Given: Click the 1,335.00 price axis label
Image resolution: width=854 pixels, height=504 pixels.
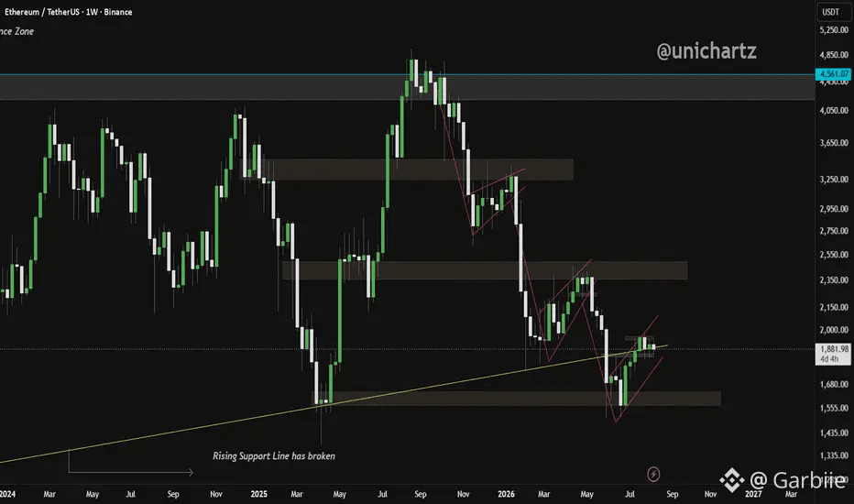Looking at the screenshot, I should 834,455.
